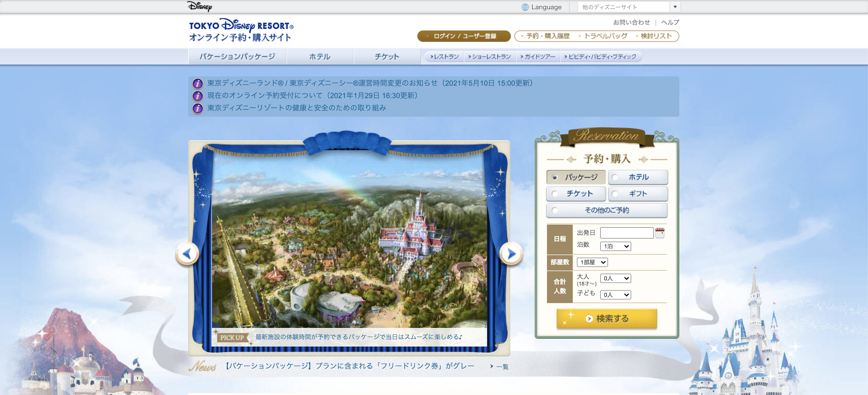Open the チケット navigation tab
Screen dimensions: 868x395
tap(387, 57)
